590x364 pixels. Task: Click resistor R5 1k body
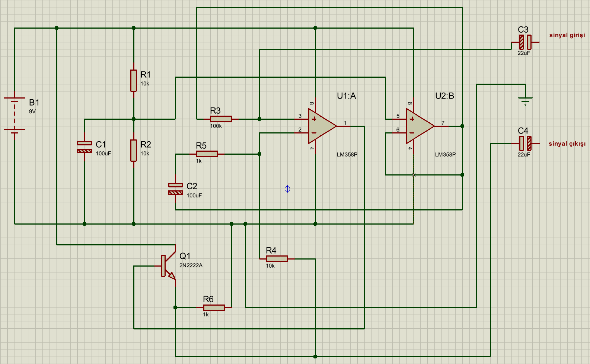point(207,154)
